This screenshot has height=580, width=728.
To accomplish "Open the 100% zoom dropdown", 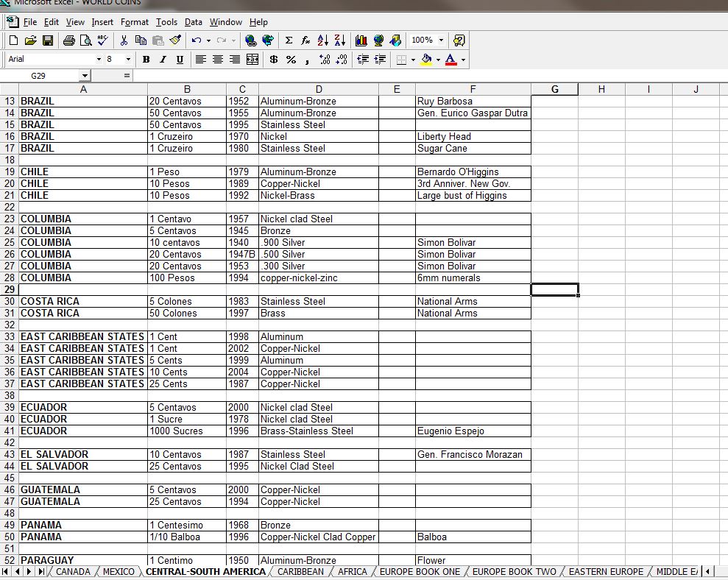I will (441, 40).
